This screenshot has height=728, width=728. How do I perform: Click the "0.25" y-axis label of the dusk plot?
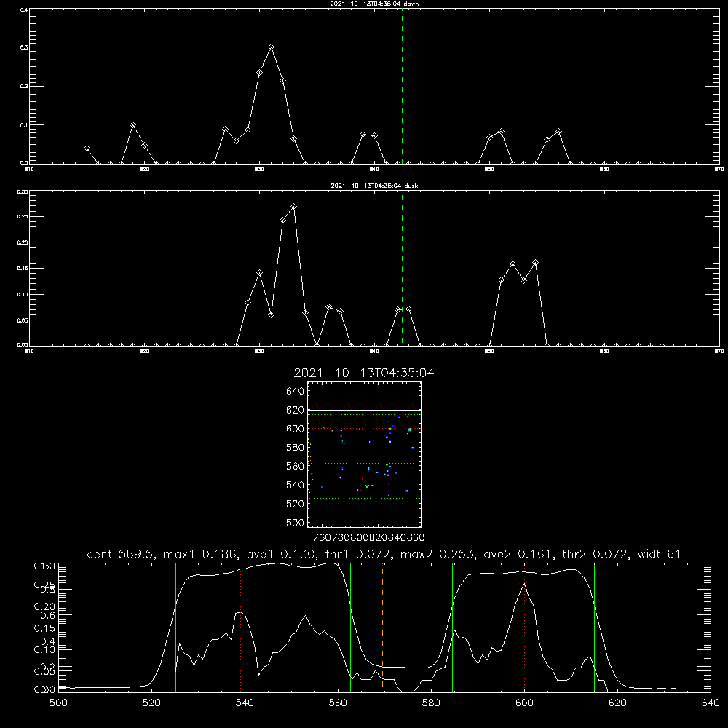pos(23,217)
